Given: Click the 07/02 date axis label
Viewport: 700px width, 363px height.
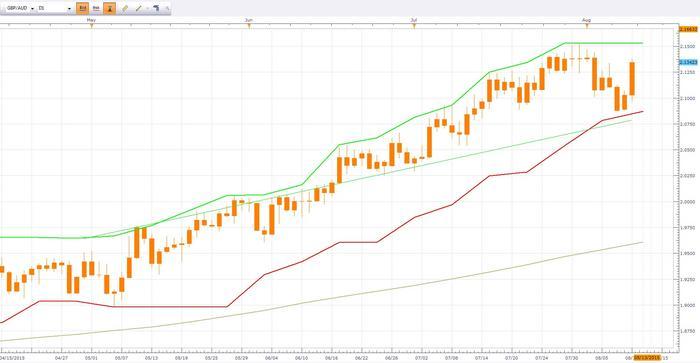Looking at the screenshot, I should (421, 358).
